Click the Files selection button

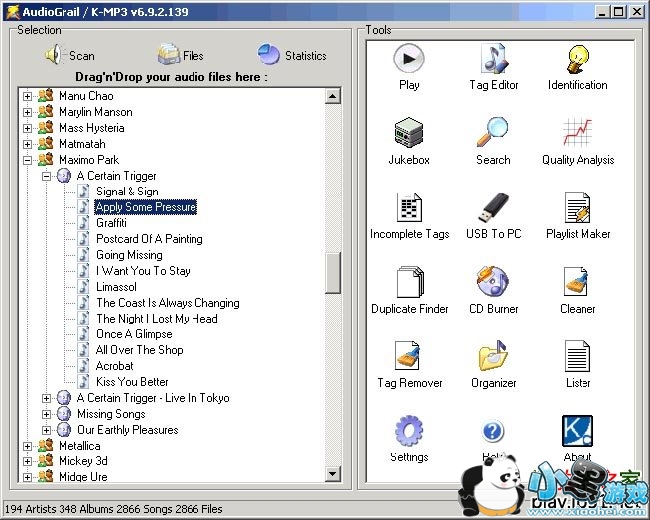(180, 55)
